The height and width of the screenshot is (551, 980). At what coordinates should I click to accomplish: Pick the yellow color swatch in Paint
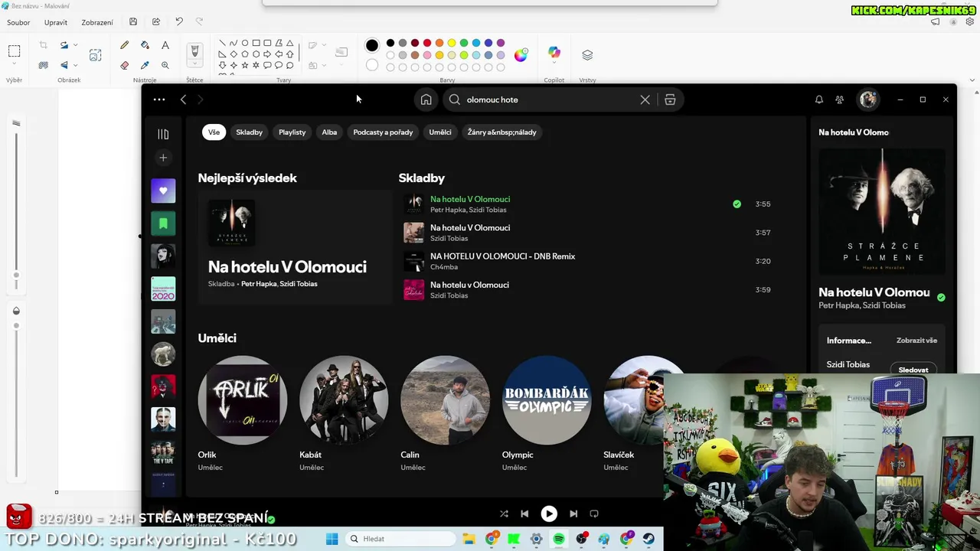(452, 43)
